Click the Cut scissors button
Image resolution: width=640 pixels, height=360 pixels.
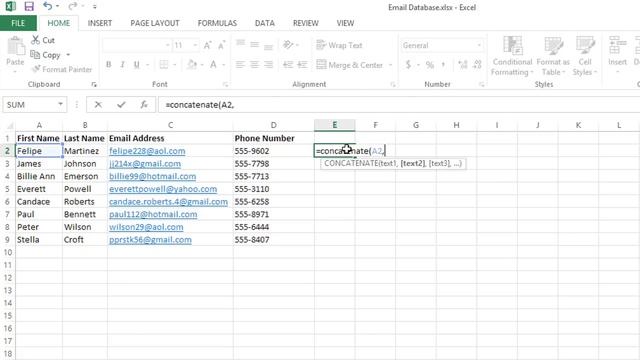(43, 40)
